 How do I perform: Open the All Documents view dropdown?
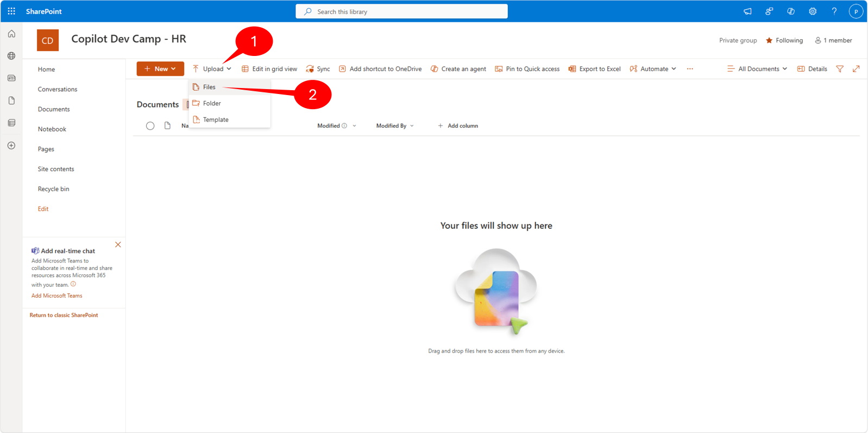757,69
